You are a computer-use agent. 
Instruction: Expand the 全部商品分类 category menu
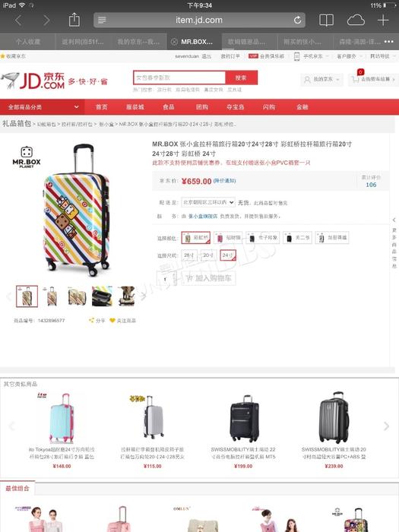tap(43, 107)
